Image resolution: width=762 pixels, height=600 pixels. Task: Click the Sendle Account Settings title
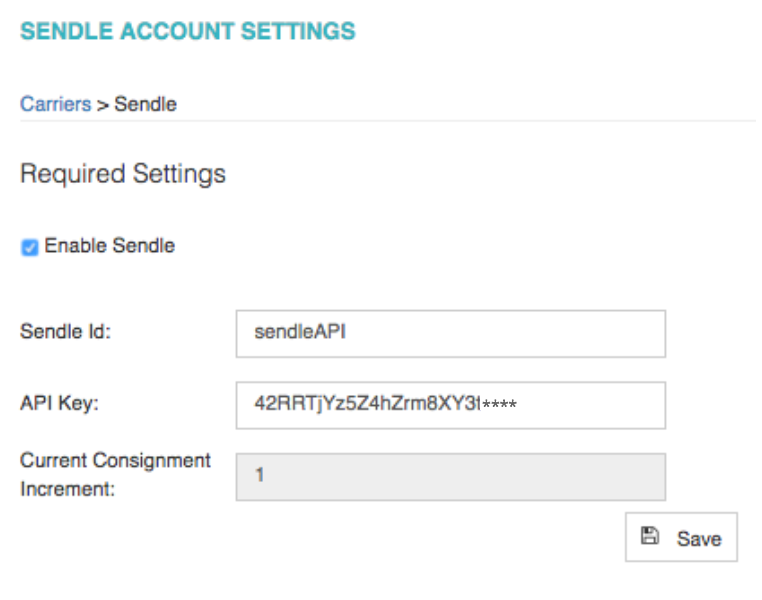188,31
